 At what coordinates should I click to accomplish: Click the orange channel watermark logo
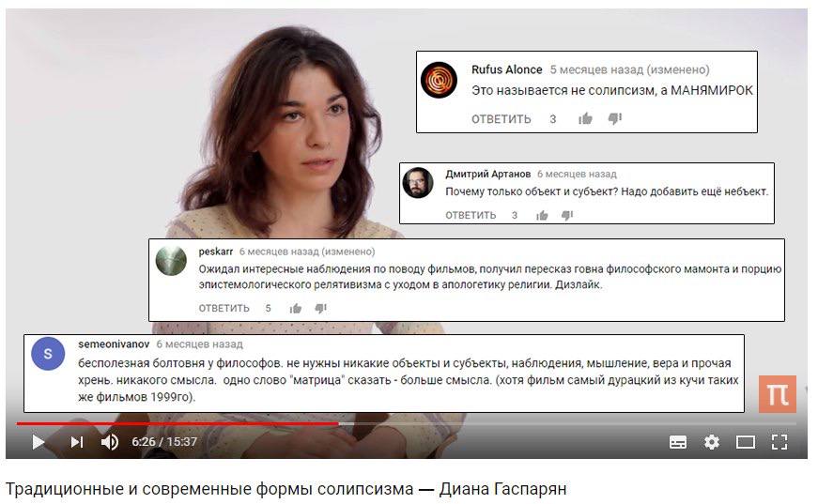[x=778, y=394]
